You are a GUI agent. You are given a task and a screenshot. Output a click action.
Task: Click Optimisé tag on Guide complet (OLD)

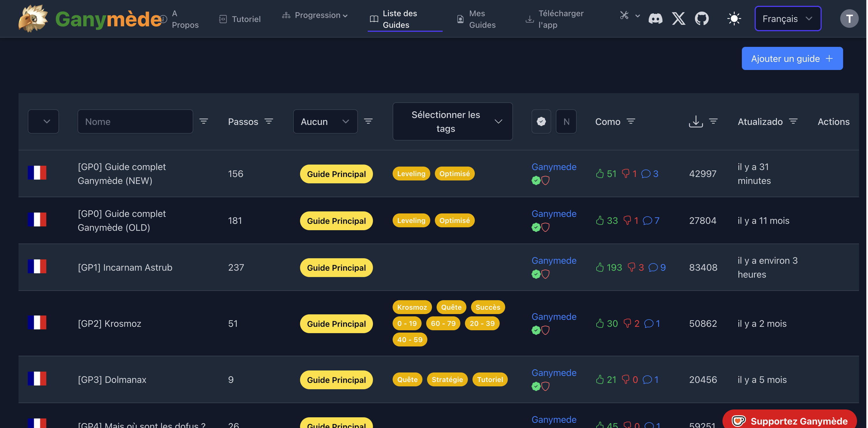[x=455, y=221]
